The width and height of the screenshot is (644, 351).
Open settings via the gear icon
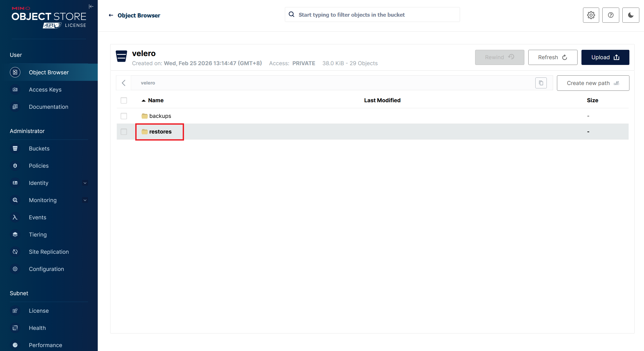(591, 15)
